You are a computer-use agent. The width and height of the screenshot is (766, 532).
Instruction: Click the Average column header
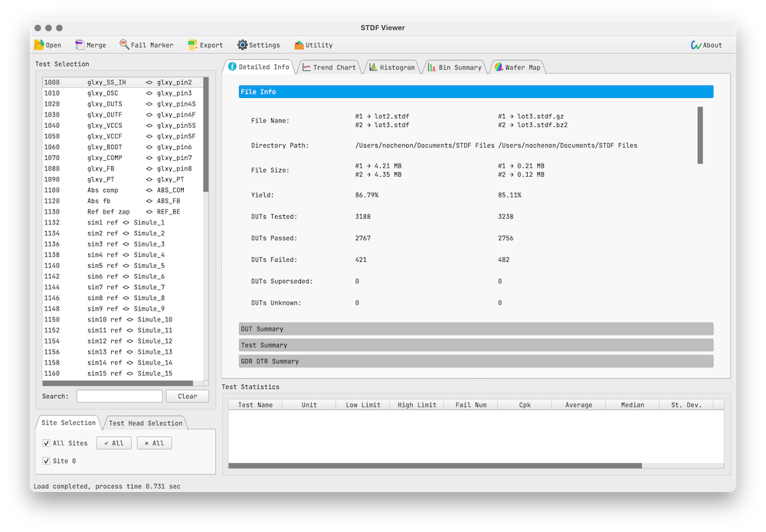[x=578, y=405]
